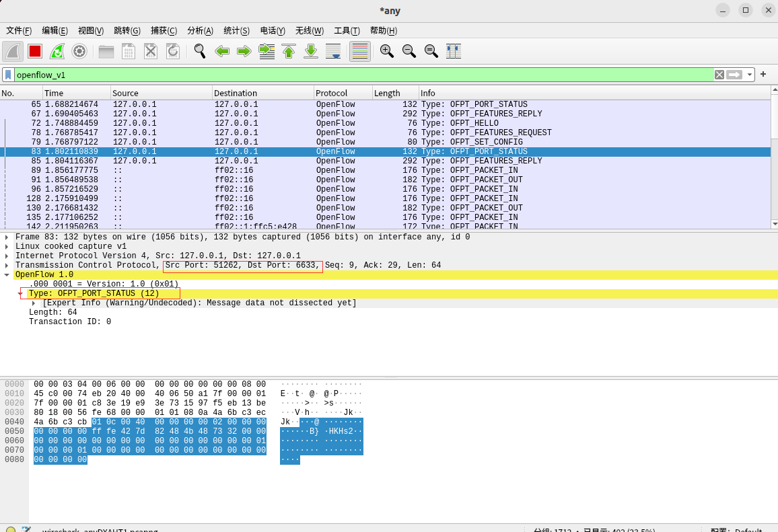Toggle packet list colorization

pyautogui.click(x=360, y=51)
